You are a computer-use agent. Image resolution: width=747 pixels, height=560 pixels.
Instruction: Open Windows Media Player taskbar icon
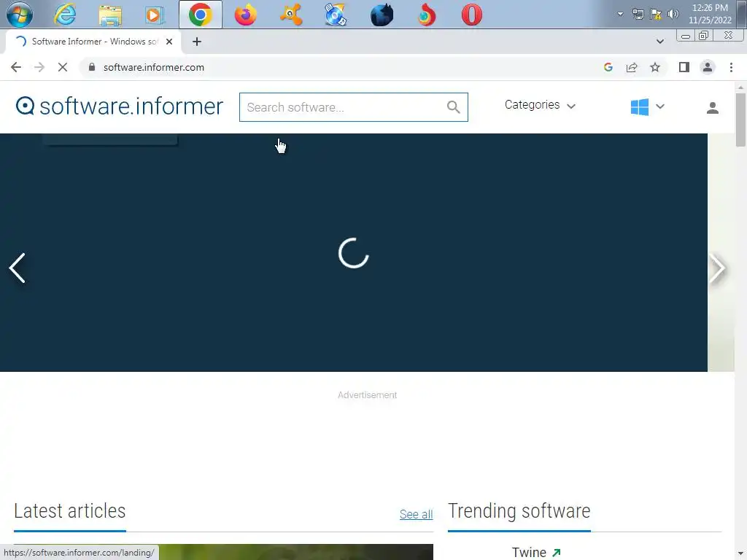155,15
